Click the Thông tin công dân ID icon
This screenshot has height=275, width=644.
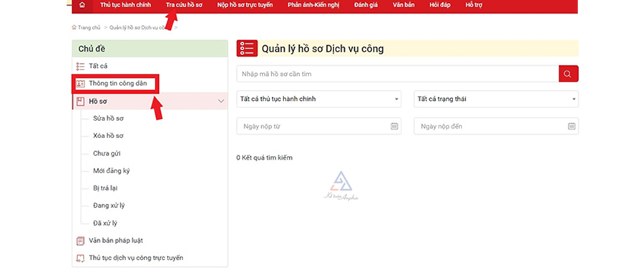[80, 84]
